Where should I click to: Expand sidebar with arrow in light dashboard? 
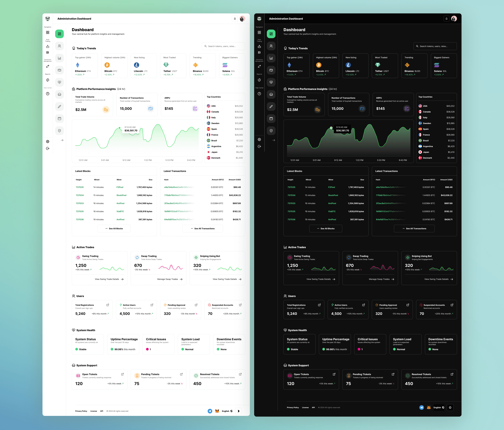pyautogui.click(x=62, y=140)
